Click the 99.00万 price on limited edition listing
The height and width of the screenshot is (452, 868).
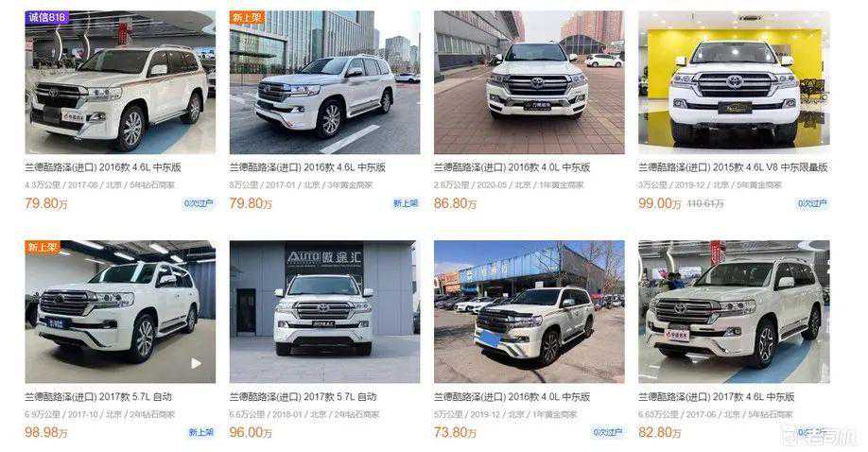point(659,204)
